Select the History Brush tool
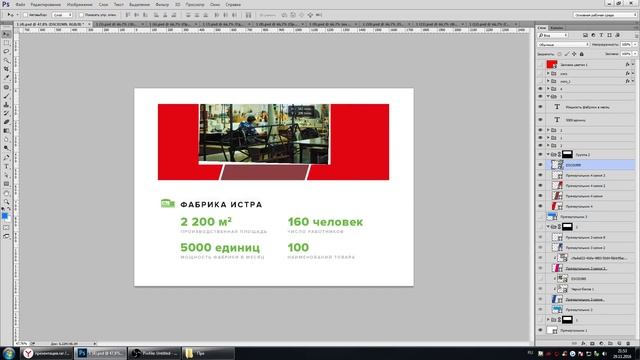640x360 pixels. 6,113
